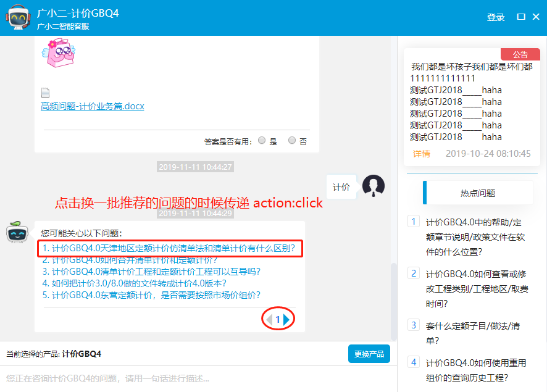Click 登录 to log in

click(496, 17)
